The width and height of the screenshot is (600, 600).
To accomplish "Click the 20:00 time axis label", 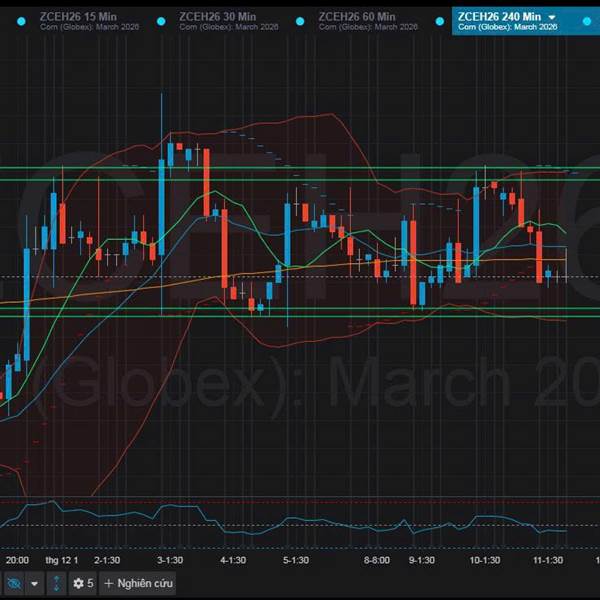I will (x=17, y=560).
